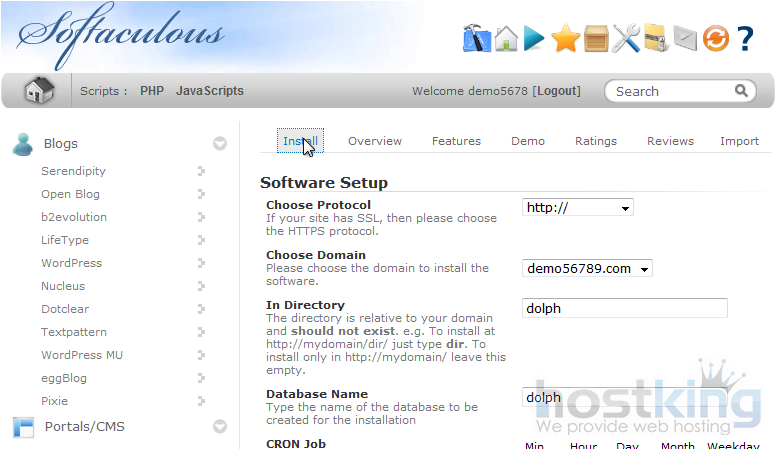Click the In Directory text field
The height and width of the screenshot is (450, 776).
[625, 308]
